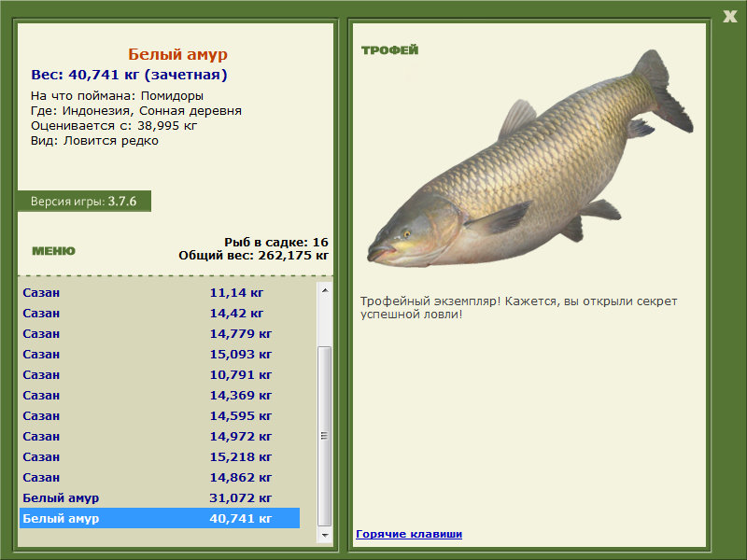Viewport: 747px width, 560px height.
Task: Click На что поймана: Помидоры text
Action: coord(118,96)
